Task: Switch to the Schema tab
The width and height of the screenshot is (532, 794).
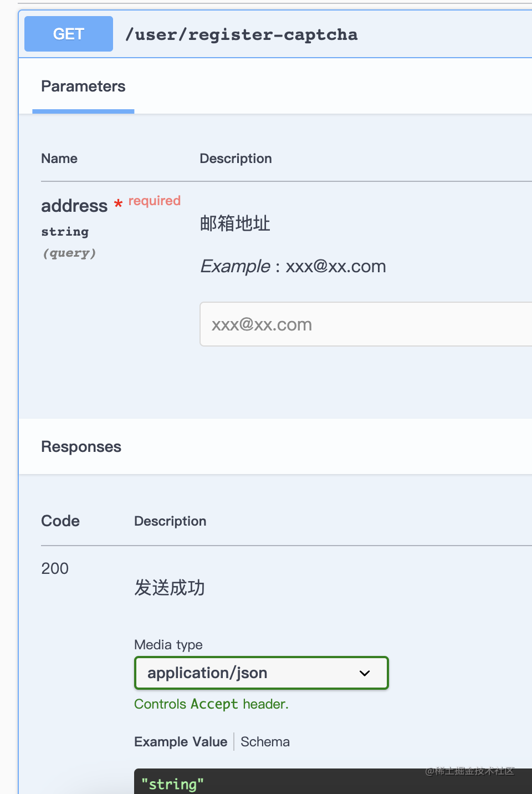Action: (265, 742)
